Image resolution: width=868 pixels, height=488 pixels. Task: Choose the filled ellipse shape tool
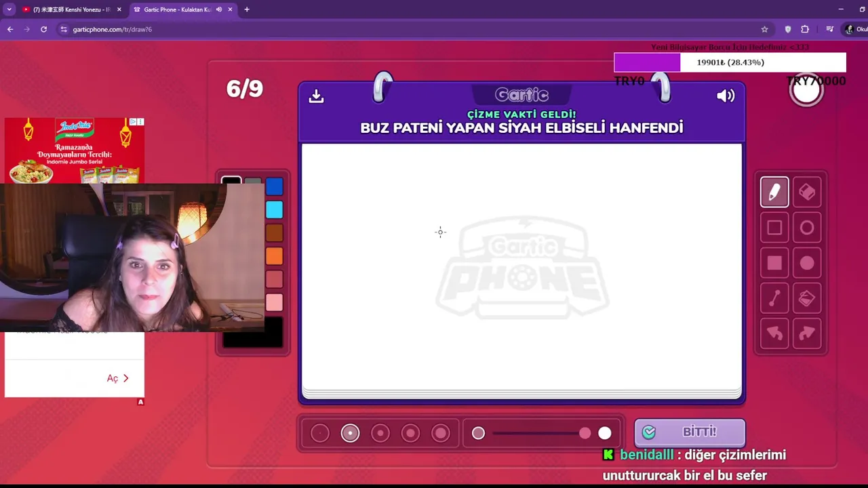tap(807, 263)
